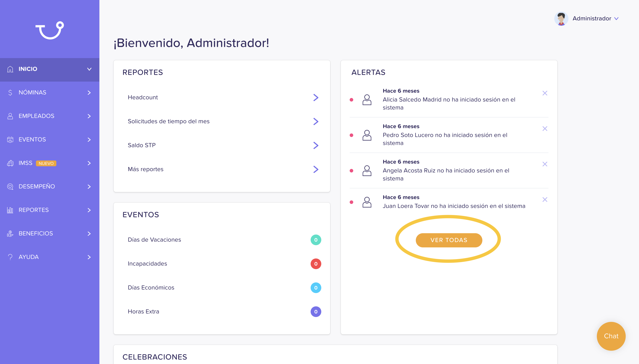
Task: Click the user icon in Alicia Salcedo alert
Action: (367, 100)
